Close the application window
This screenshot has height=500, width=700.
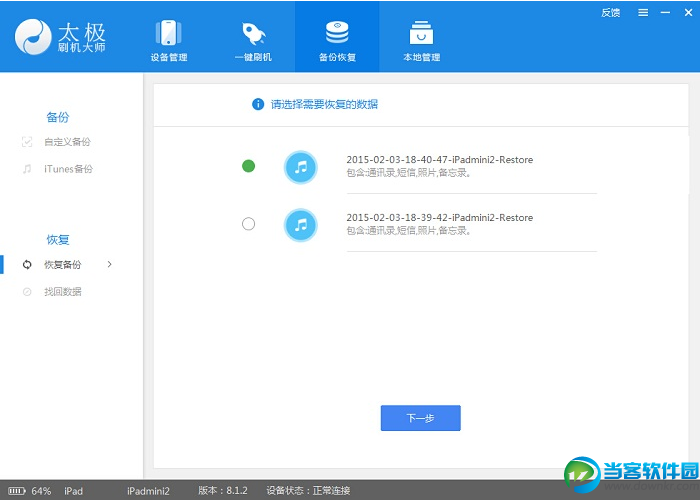[688, 13]
